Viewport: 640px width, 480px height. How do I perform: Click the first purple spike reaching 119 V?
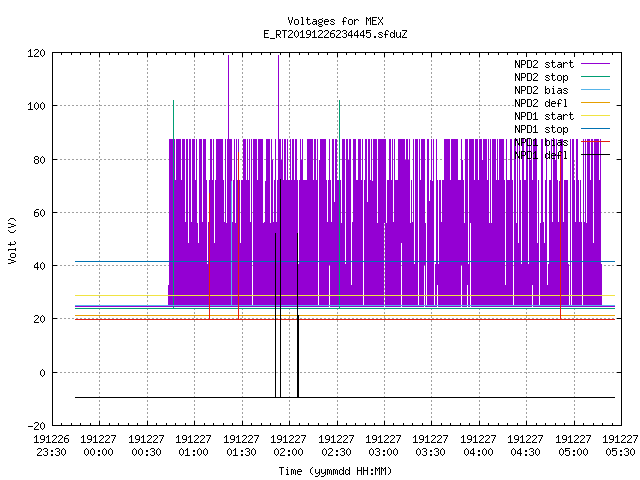click(x=229, y=97)
